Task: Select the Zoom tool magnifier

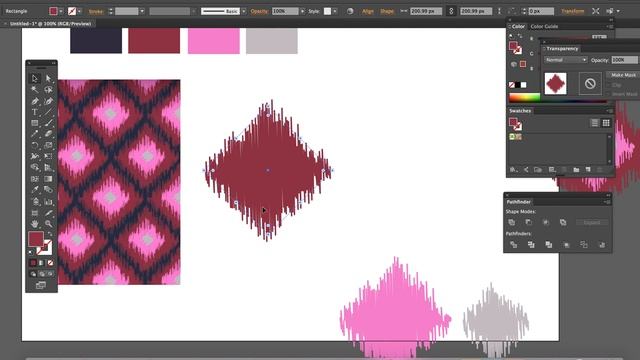Action: tap(48, 224)
